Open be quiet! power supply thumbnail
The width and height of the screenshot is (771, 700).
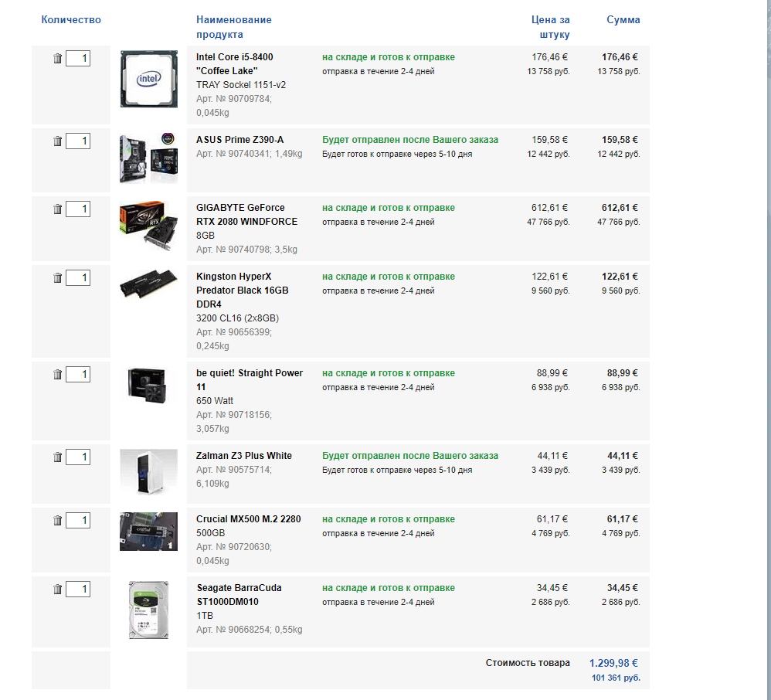148,386
